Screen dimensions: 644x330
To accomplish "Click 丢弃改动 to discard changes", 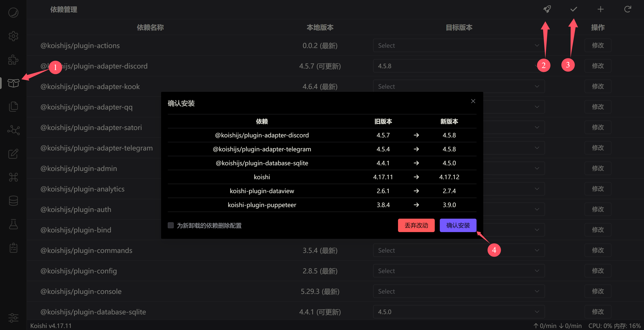I will (x=416, y=225).
